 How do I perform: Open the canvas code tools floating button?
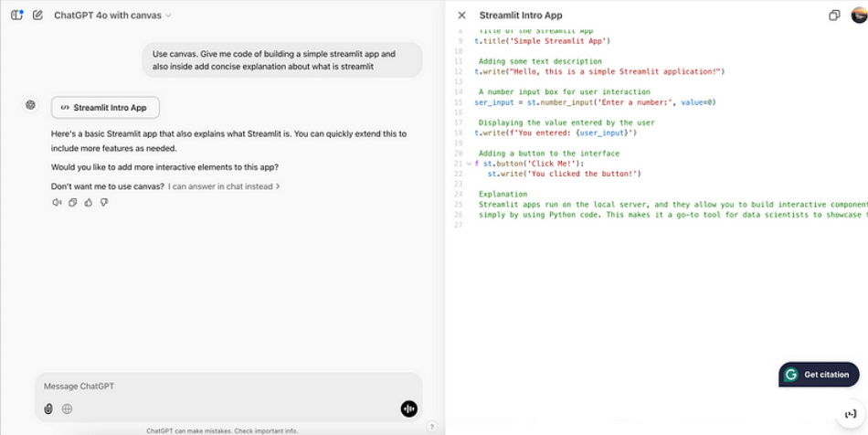[851, 414]
